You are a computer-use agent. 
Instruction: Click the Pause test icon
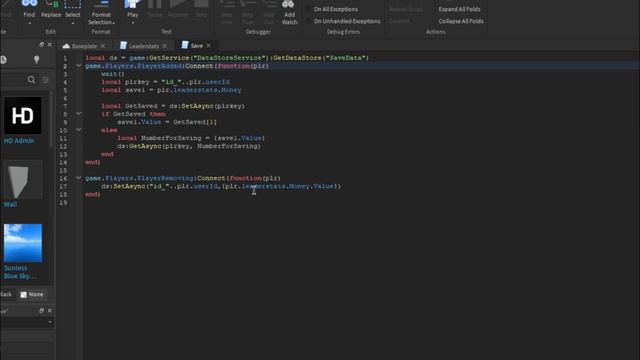click(154, 4)
